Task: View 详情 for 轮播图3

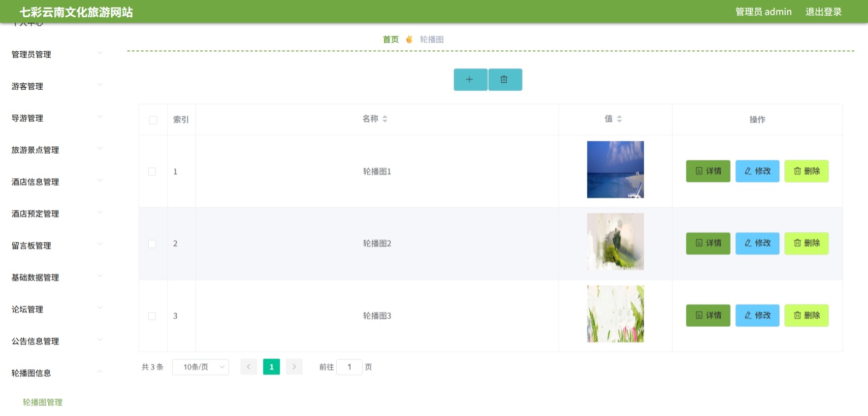Action: click(x=708, y=315)
